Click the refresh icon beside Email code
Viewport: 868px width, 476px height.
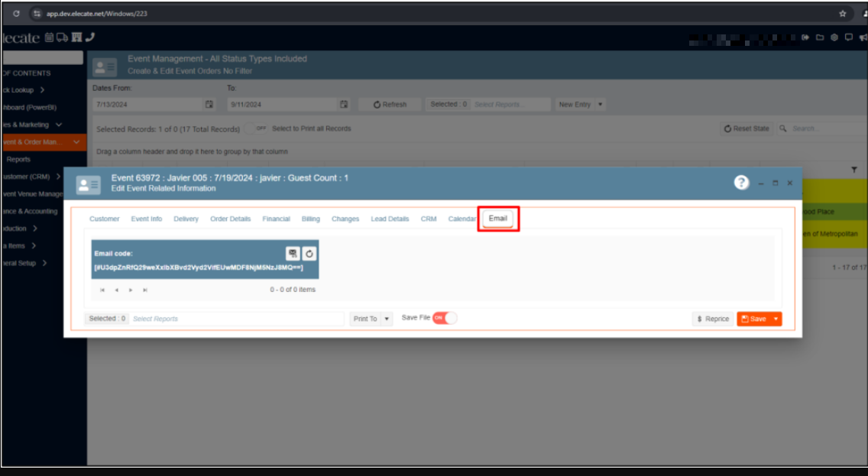[x=309, y=254]
